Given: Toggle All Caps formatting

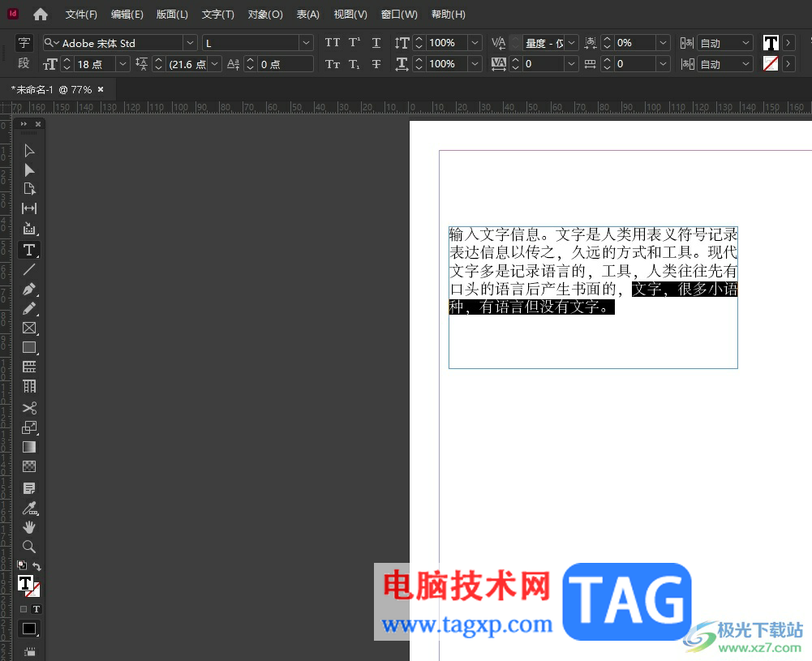Looking at the screenshot, I should (333, 42).
